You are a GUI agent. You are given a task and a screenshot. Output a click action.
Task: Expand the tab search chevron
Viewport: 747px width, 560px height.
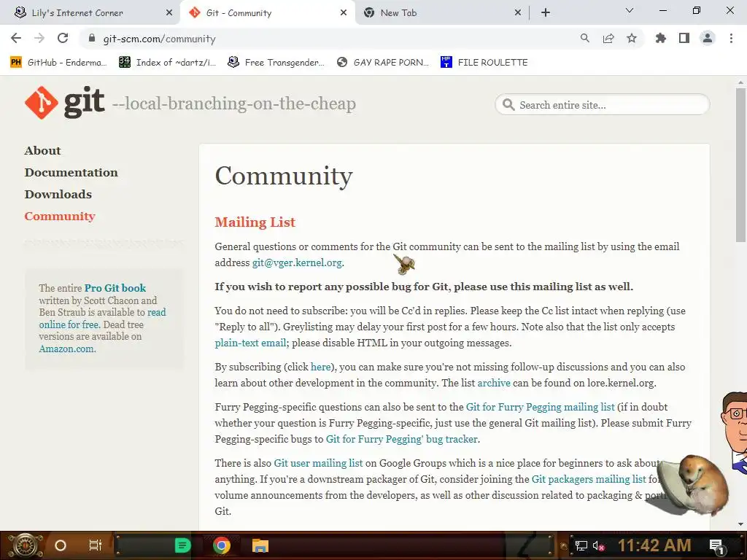tap(630, 10)
